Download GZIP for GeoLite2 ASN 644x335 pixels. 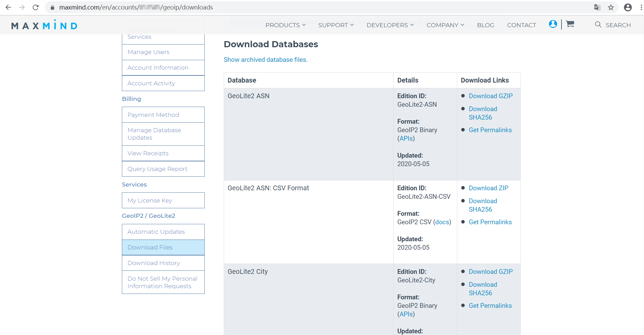(491, 96)
